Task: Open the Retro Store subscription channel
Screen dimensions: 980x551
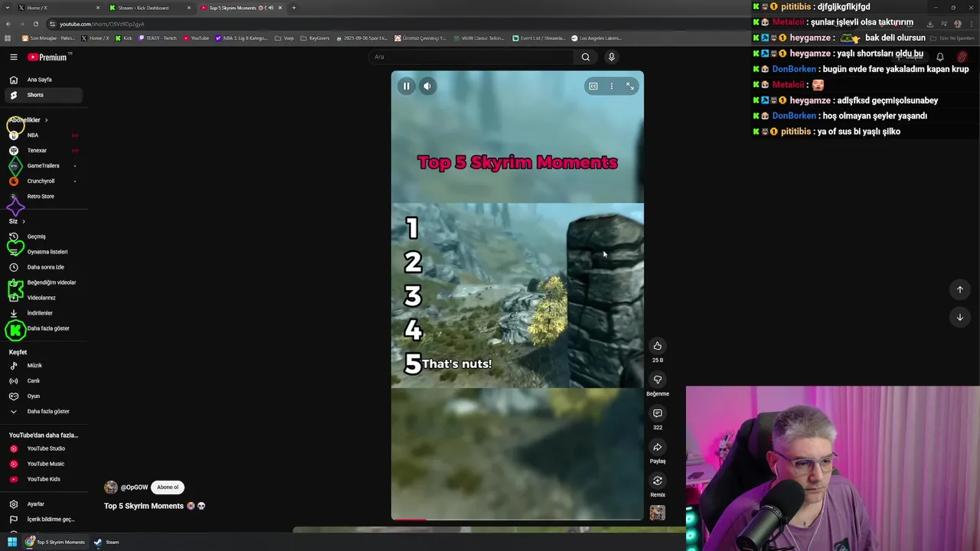Action: [44, 197]
